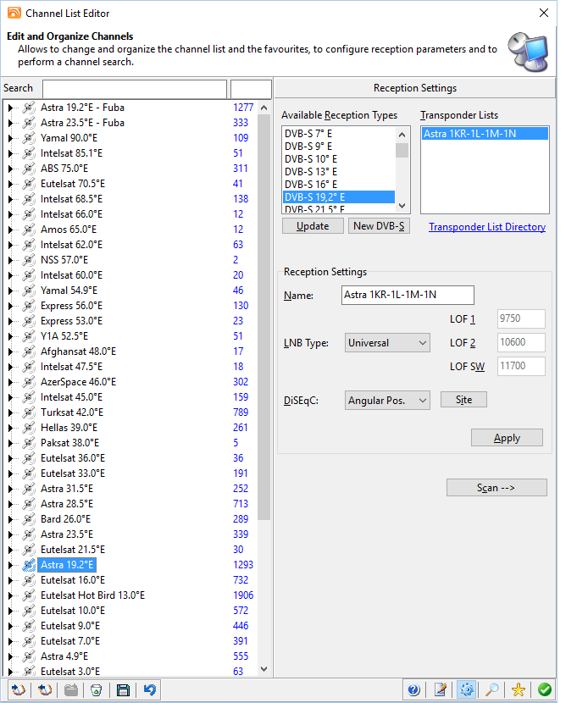Click the Update button

click(313, 226)
